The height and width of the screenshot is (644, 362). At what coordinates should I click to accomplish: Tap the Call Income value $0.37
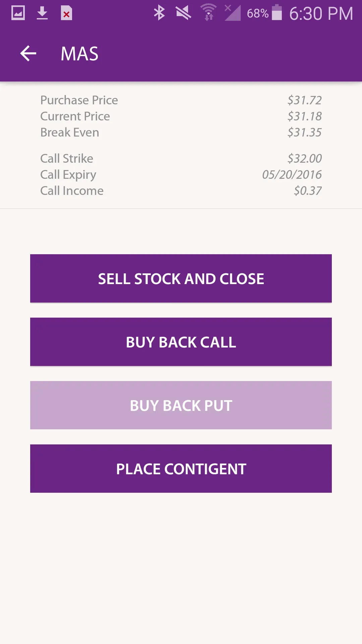click(308, 191)
